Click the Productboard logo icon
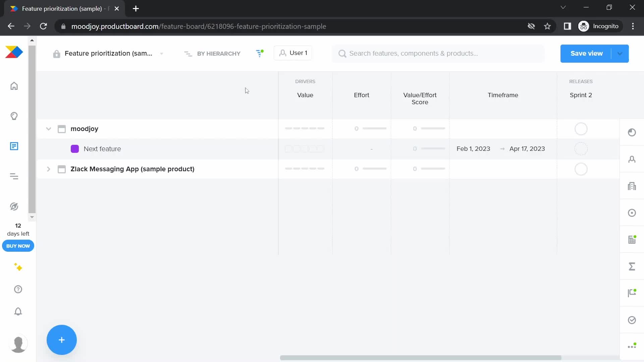This screenshot has height=362, width=644. tap(14, 52)
